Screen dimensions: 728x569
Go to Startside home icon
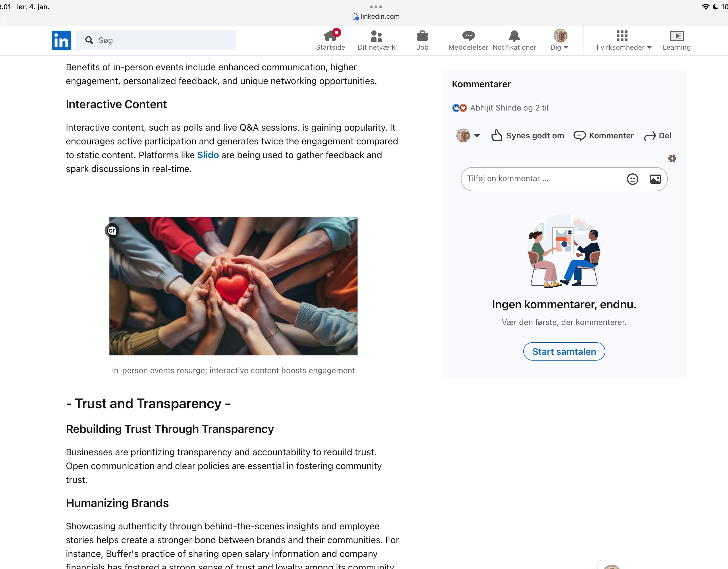330,36
